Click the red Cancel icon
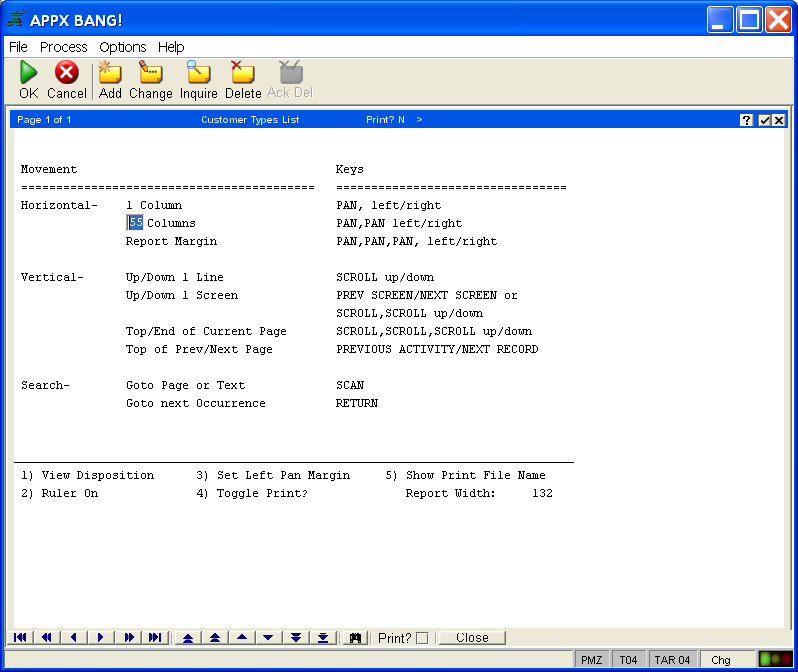 67,72
